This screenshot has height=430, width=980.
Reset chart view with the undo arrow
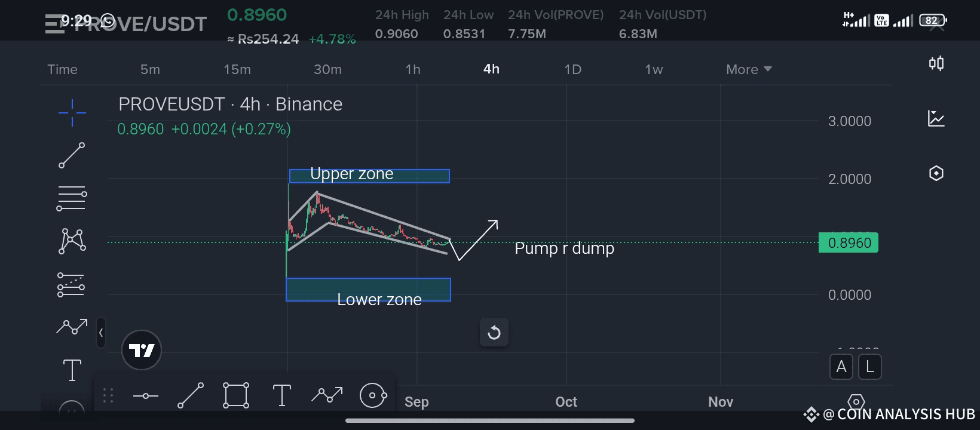[x=494, y=332]
